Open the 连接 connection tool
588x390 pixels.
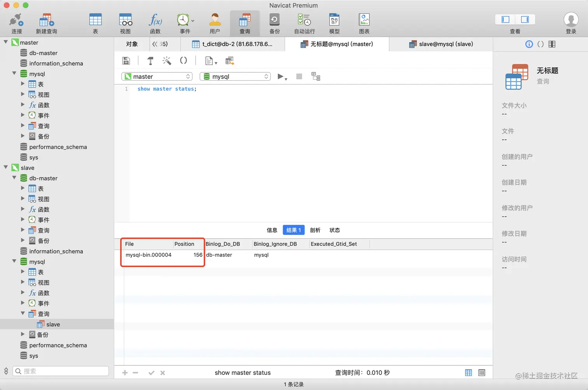(x=16, y=23)
